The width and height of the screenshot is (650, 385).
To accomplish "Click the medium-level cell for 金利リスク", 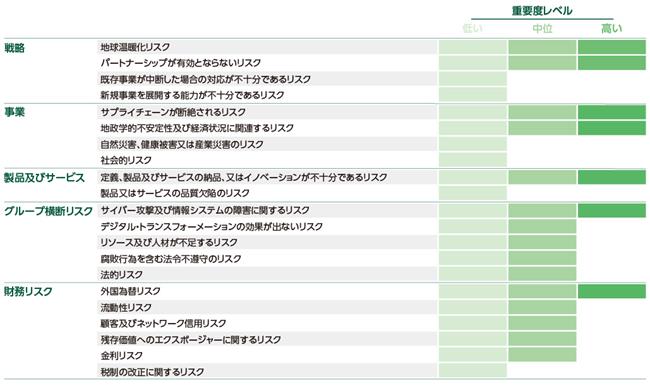I will pos(542,355).
